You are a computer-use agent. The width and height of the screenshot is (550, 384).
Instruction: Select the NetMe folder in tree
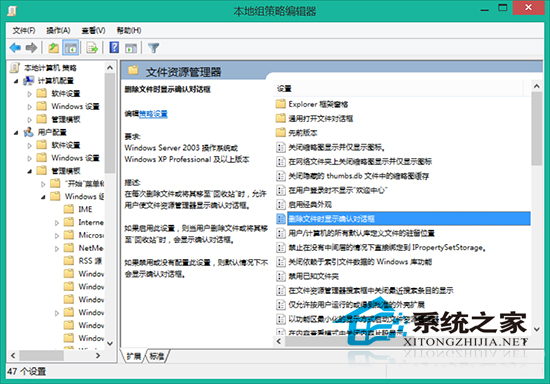tap(84, 248)
